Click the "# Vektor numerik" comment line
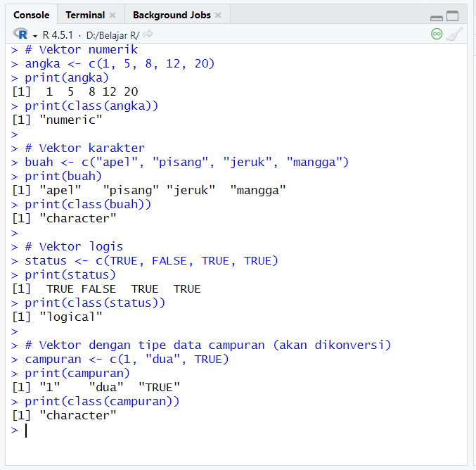The height and width of the screenshot is (470, 476). point(81,49)
